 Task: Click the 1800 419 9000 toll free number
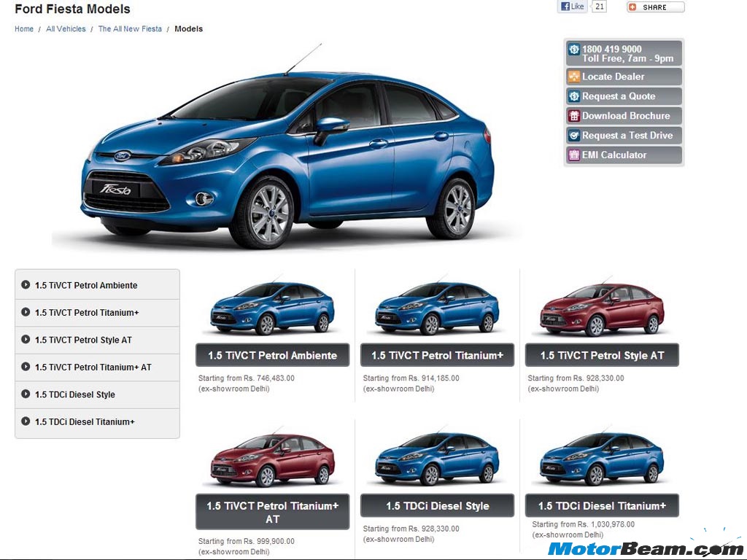tap(612, 49)
